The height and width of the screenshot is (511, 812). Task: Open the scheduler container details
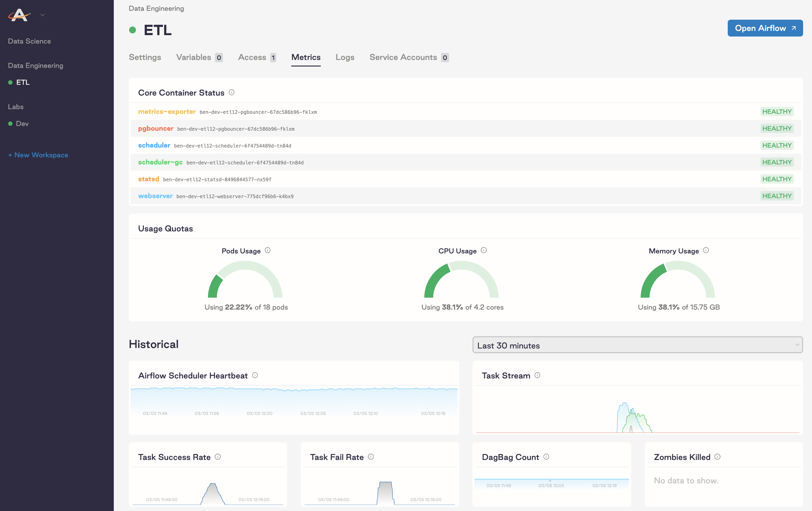[154, 145]
